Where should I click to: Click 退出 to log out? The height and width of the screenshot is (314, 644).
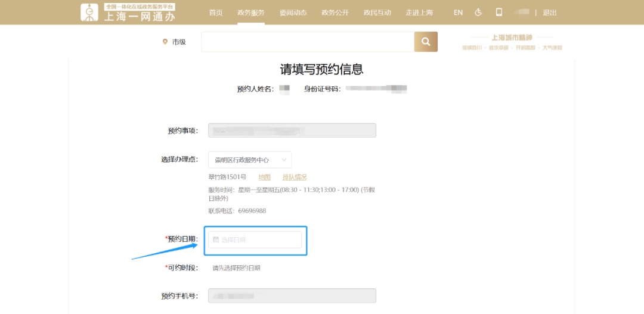click(550, 13)
